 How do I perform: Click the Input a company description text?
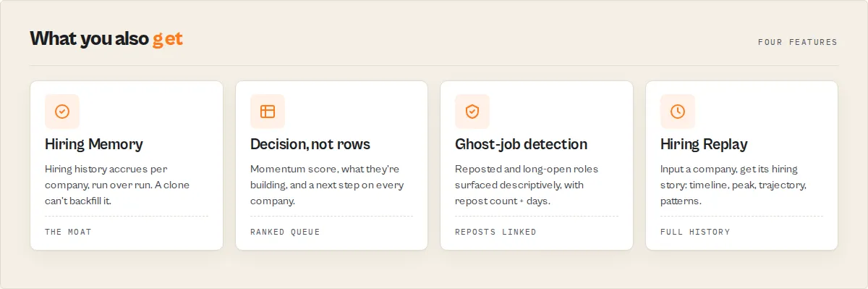[x=733, y=185]
